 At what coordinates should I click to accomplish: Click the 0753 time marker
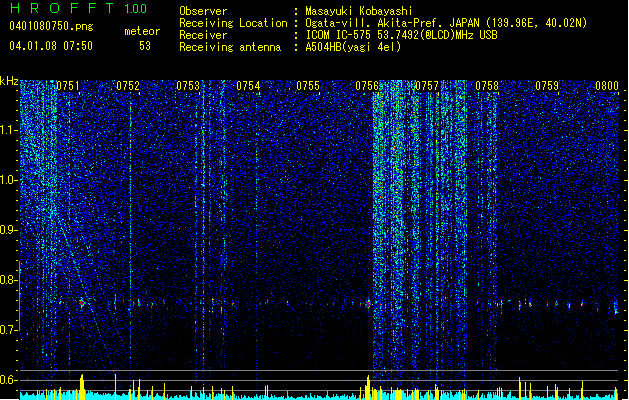point(188,86)
